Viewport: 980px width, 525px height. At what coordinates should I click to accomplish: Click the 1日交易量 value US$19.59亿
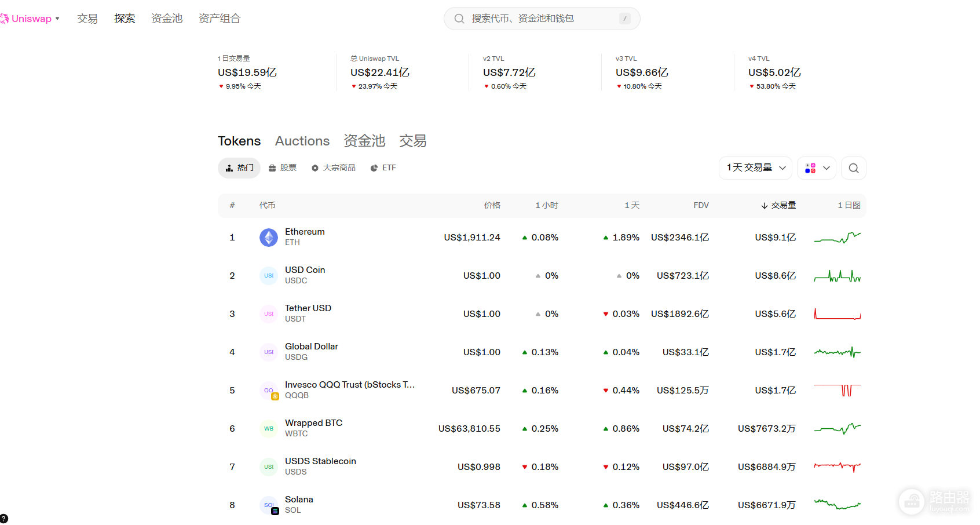(x=247, y=72)
